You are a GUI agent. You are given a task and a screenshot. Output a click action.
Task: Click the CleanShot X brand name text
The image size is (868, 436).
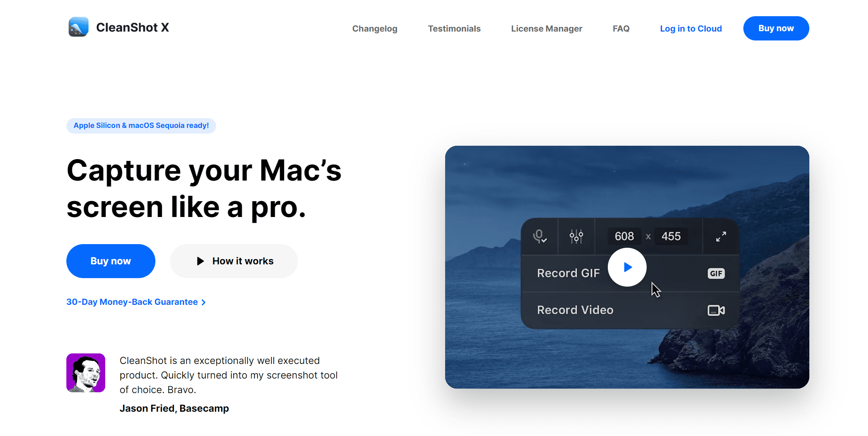pyautogui.click(x=132, y=28)
